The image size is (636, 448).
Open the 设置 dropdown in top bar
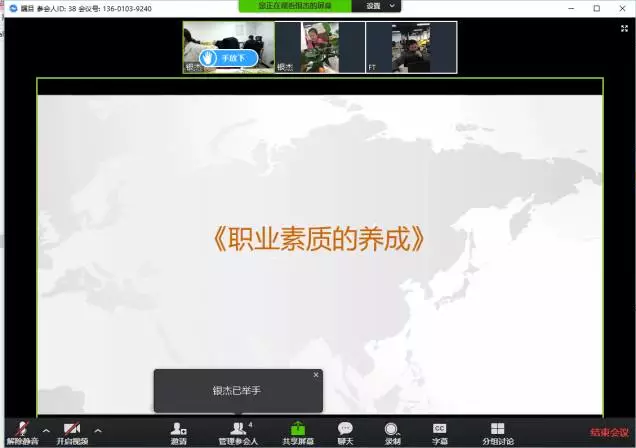(x=380, y=6)
